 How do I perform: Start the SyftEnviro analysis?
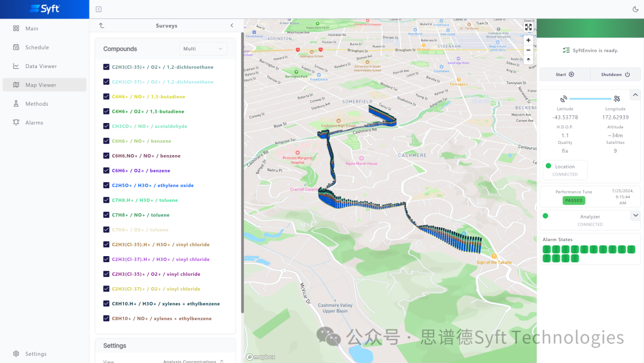pos(565,75)
